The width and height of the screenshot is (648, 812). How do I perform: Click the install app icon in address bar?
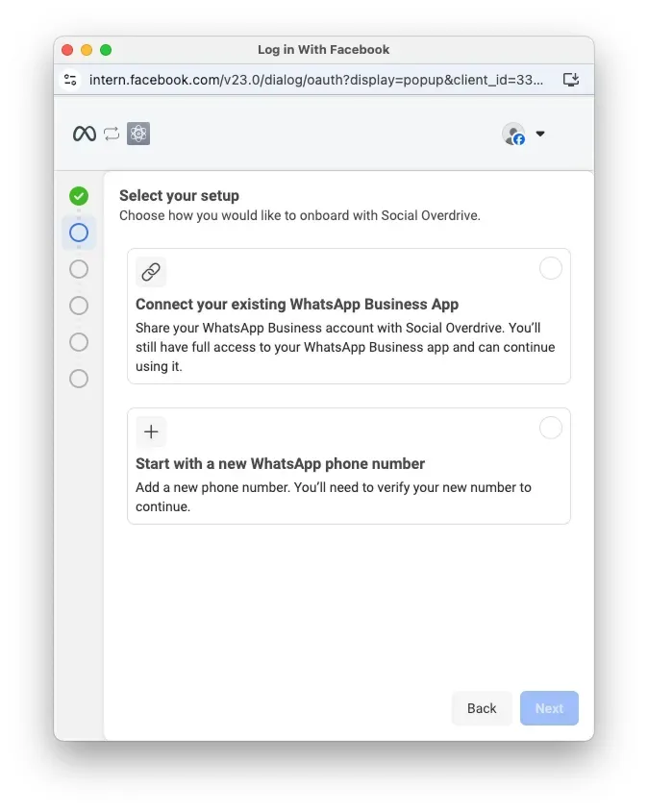pyautogui.click(x=571, y=80)
